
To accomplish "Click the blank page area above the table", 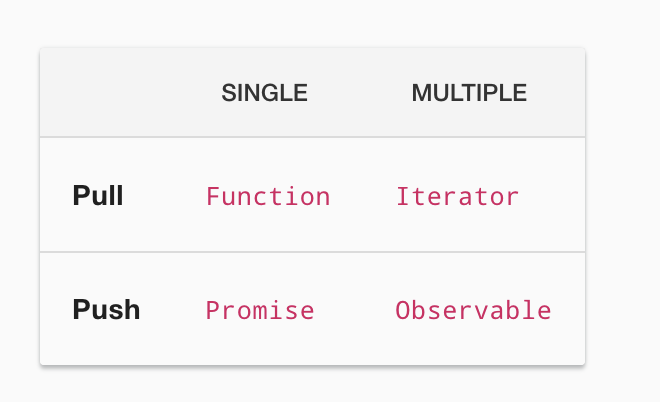I will (312, 22).
